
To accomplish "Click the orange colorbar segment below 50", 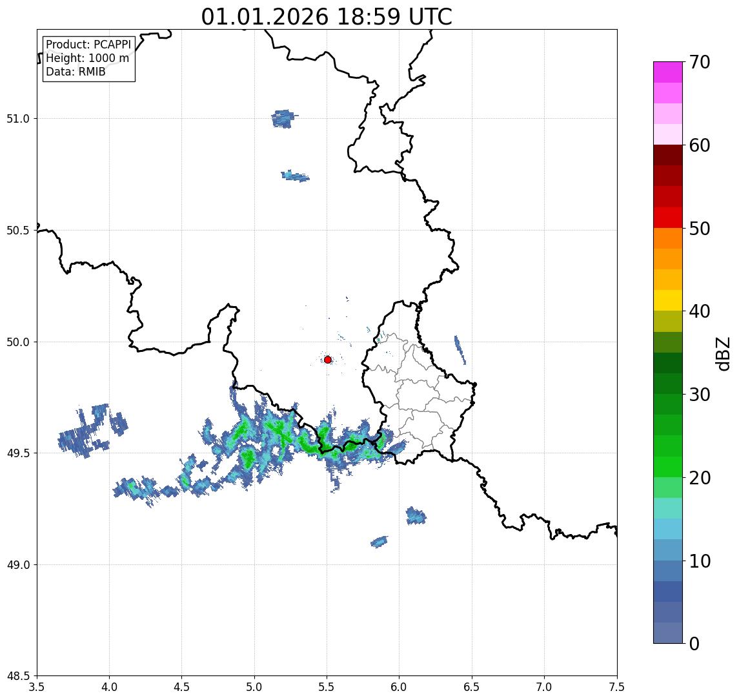I will [x=668, y=239].
